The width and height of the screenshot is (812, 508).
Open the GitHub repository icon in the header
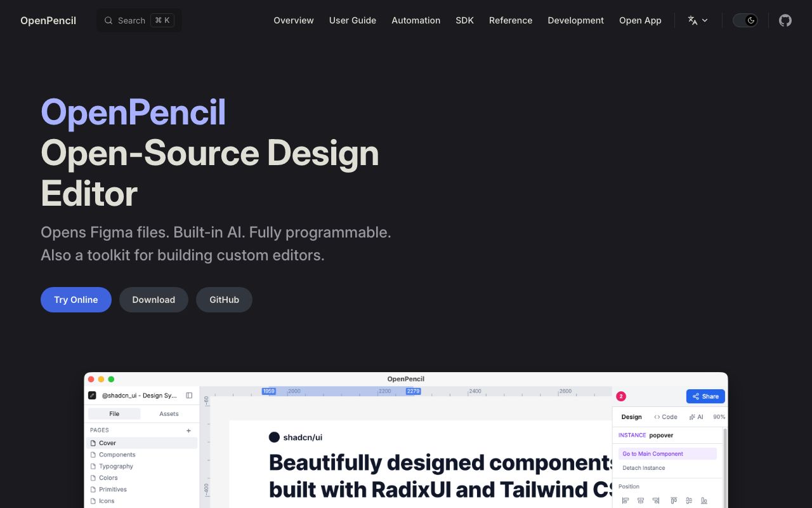click(785, 20)
